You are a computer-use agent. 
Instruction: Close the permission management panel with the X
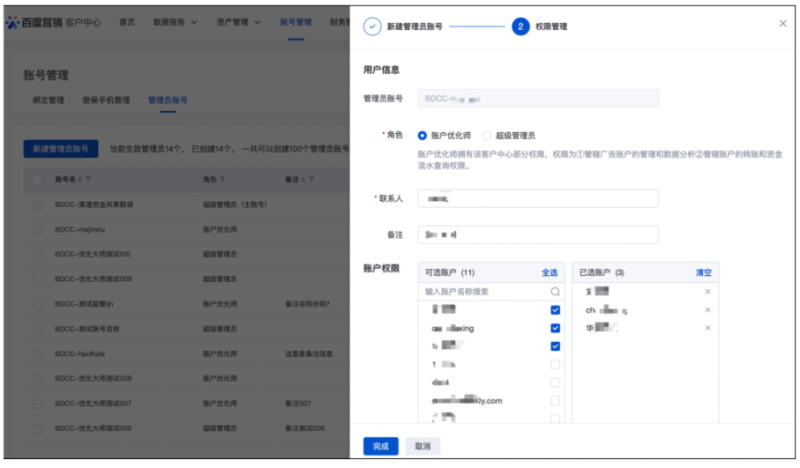pyautogui.click(x=783, y=23)
